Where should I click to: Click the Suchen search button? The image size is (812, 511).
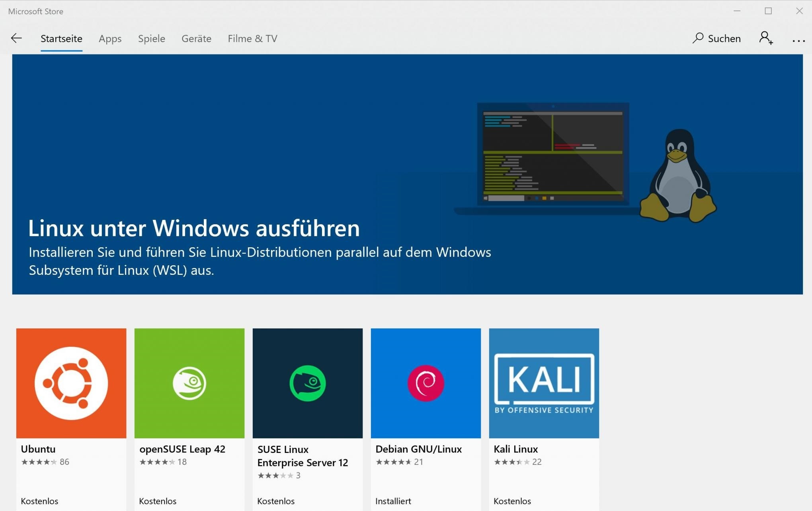(716, 38)
